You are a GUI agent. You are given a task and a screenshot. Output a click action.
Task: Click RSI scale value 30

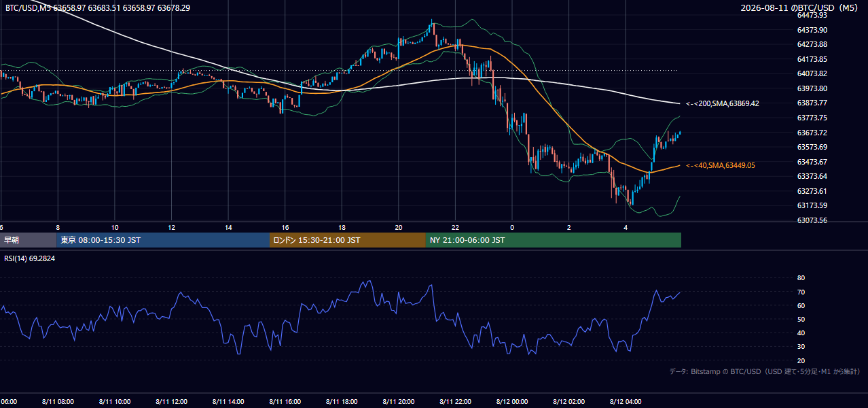(801, 346)
